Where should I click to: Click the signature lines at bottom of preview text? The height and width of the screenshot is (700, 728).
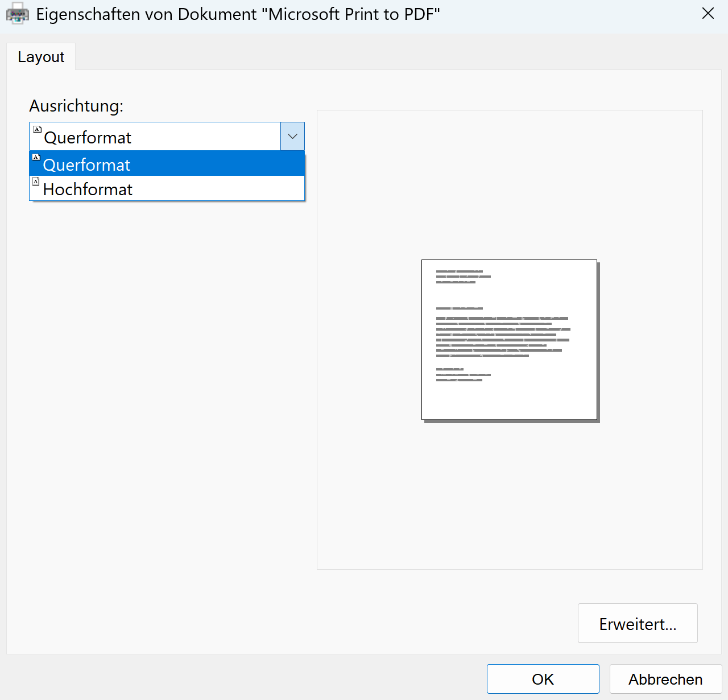coord(462,374)
